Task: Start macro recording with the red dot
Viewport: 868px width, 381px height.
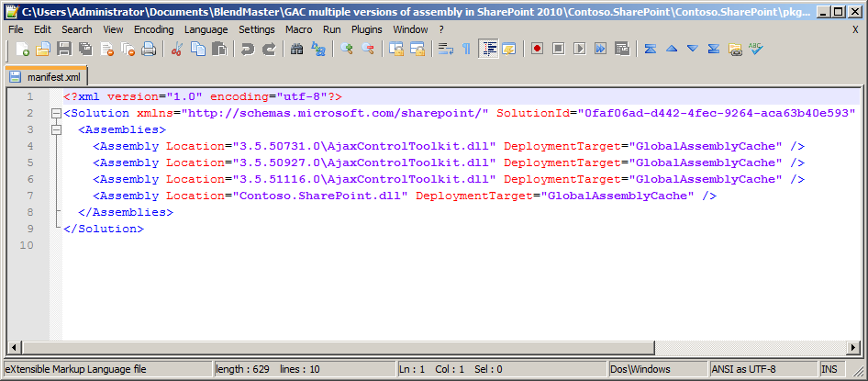Action: coord(537,50)
